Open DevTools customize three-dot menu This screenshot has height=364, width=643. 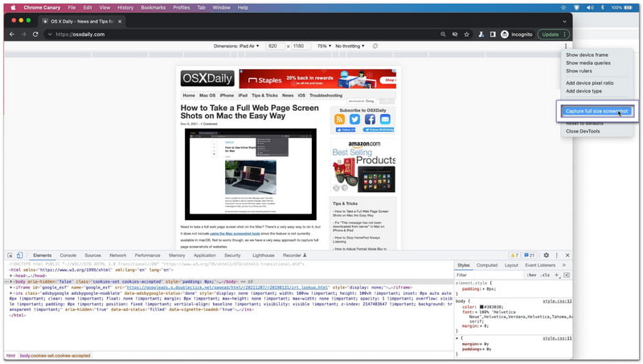coord(556,256)
